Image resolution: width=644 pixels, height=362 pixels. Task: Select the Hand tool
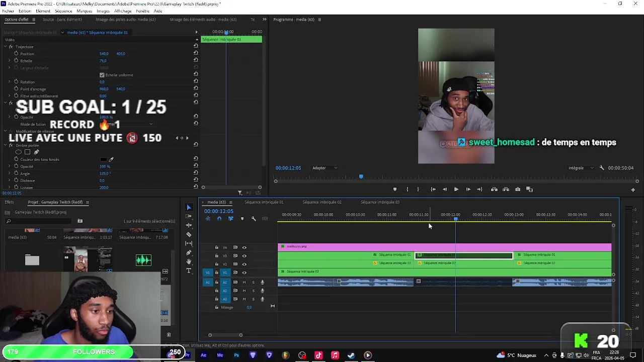pos(189,261)
